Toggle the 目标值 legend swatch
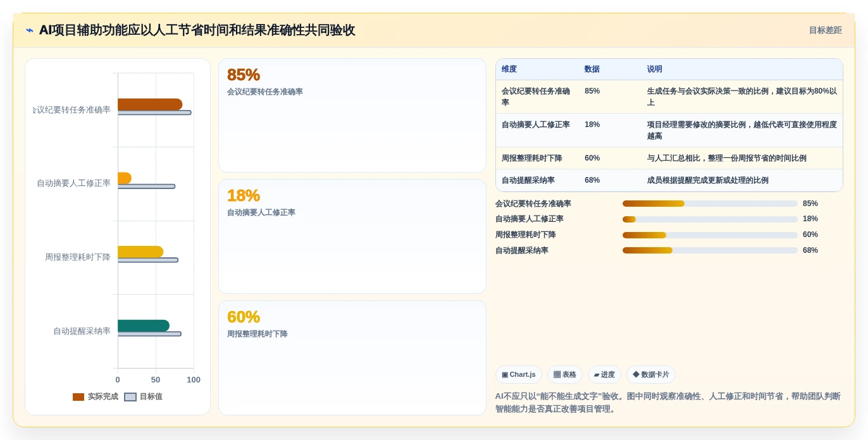868x440 pixels. tap(130, 397)
